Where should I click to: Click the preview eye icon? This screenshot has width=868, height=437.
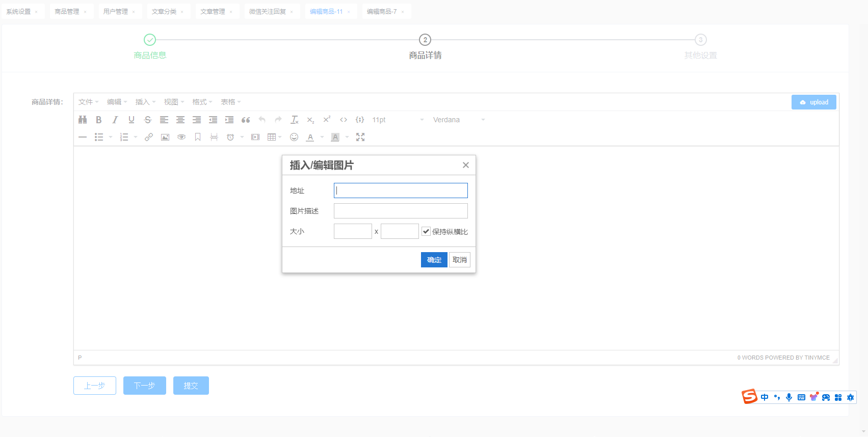181,137
